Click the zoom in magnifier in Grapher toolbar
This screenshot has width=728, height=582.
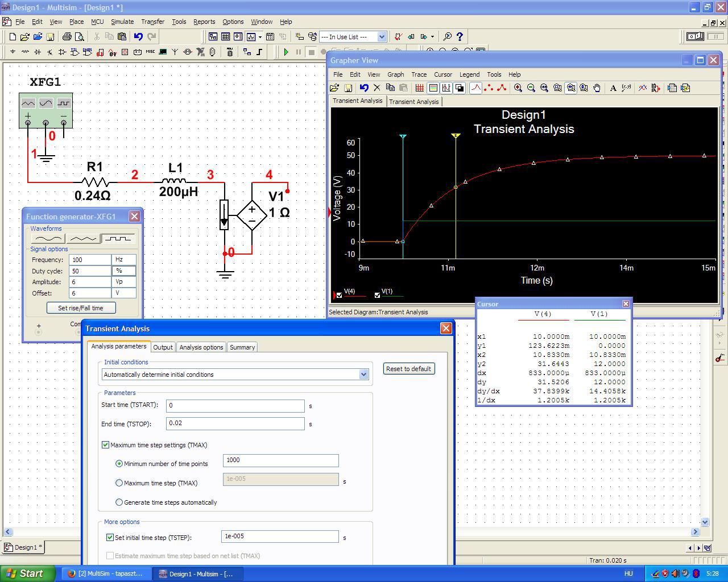[518, 88]
